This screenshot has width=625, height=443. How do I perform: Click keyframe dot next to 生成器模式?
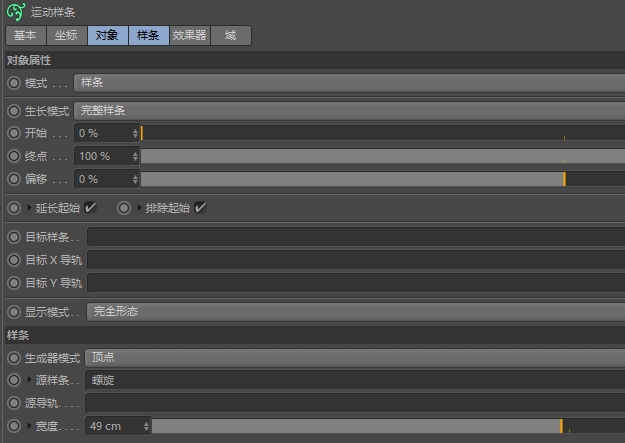(x=14, y=357)
